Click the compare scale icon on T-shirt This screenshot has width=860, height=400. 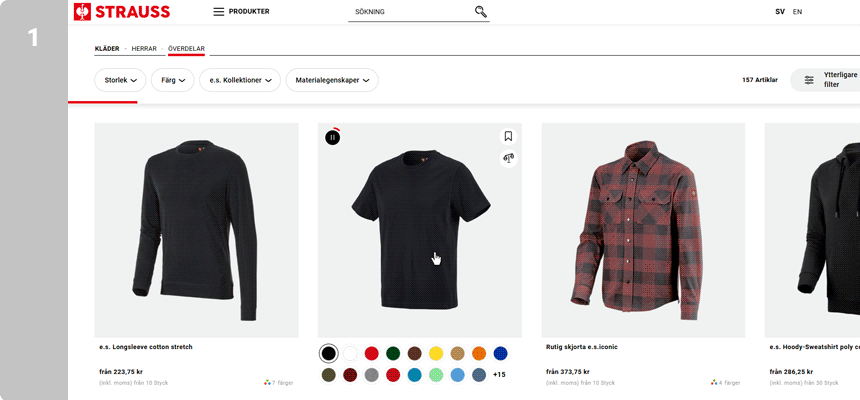[508, 158]
